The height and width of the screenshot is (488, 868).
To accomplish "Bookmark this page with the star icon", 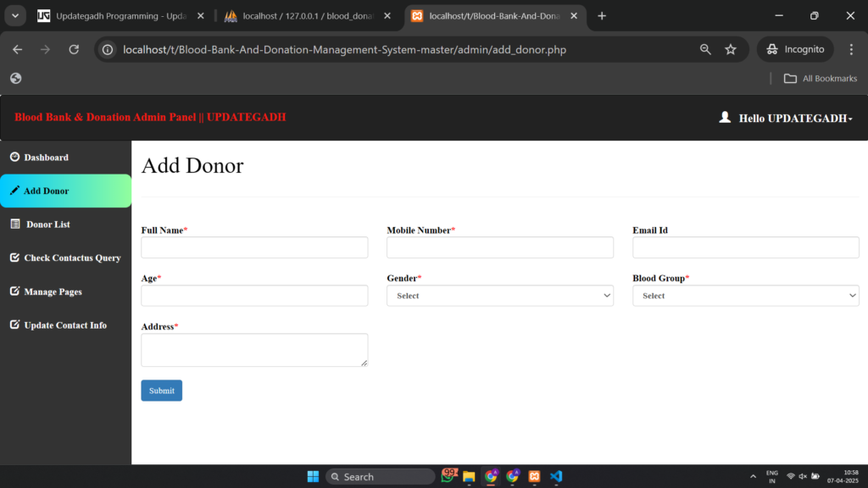I will pyautogui.click(x=731, y=50).
